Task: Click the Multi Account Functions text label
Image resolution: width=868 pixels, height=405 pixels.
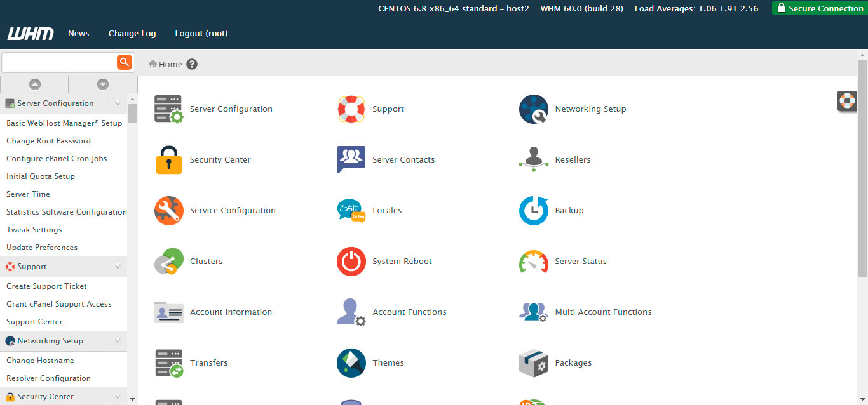Action: tap(603, 312)
